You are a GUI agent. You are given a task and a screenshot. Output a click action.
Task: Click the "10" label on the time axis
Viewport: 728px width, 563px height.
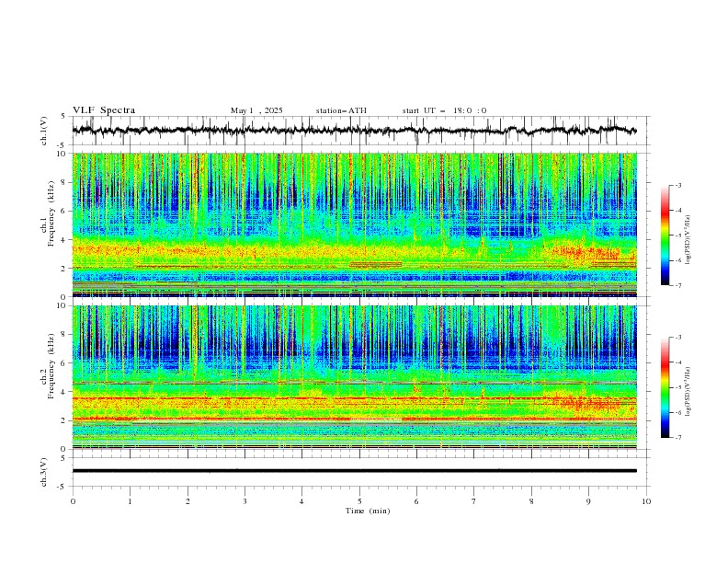point(646,501)
